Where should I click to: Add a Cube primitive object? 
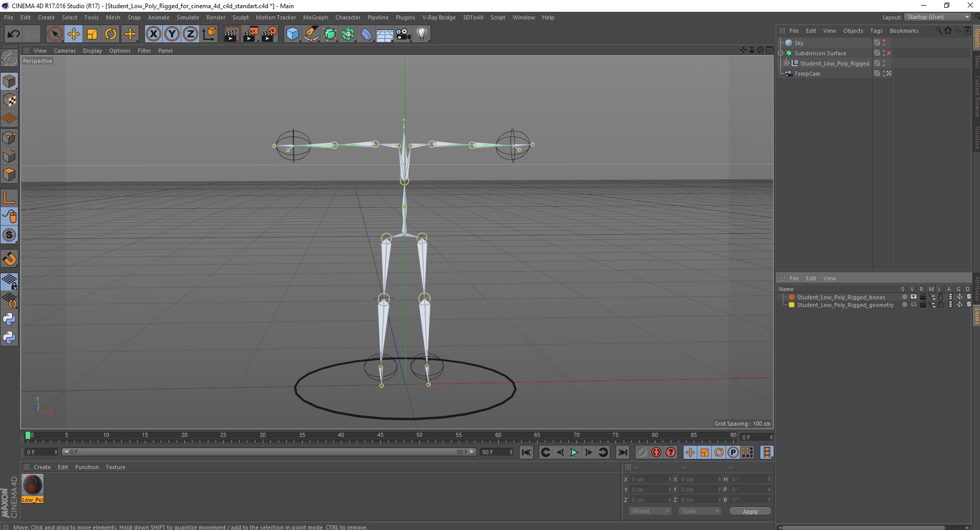point(292,34)
